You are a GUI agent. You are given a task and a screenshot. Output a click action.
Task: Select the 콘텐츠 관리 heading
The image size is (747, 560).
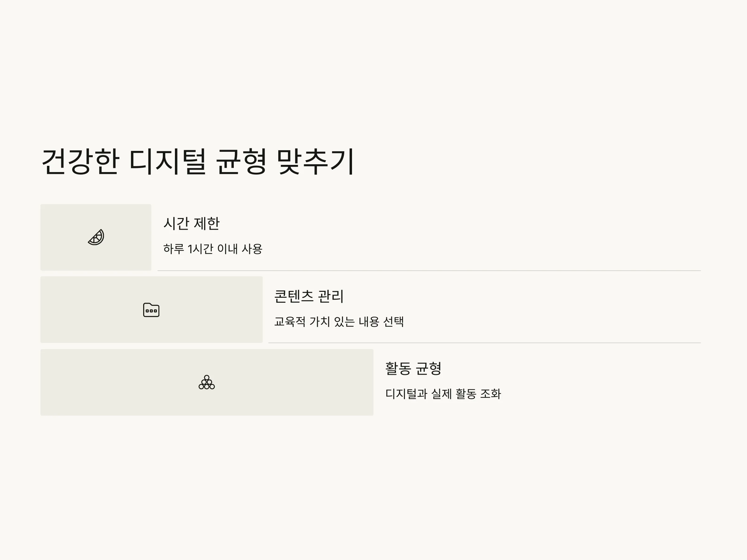point(309,296)
